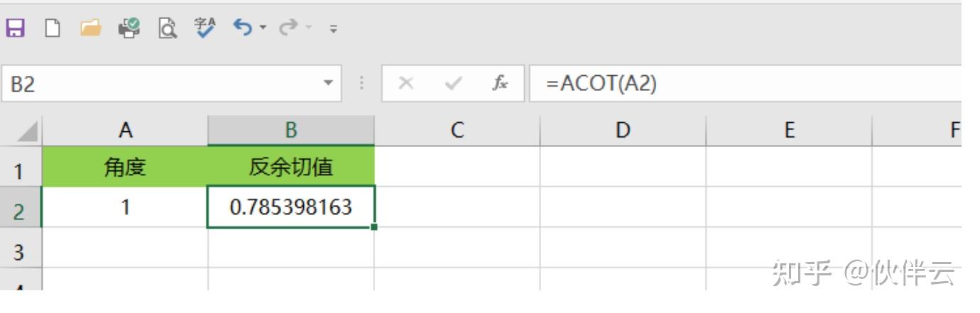Create a new blank workbook
980x313 pixels.
[53, 28]
